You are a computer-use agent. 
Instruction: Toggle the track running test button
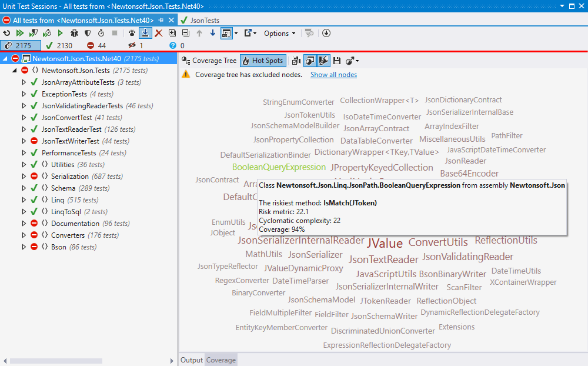[x=145, y=34]
